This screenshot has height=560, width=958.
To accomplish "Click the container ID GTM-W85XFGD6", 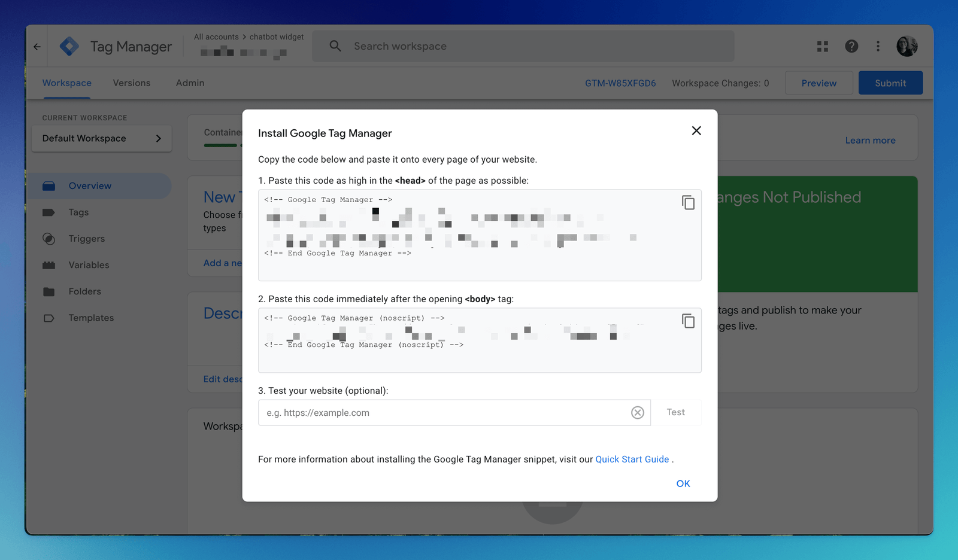I will pyautogui.click(x=620, y=83).
